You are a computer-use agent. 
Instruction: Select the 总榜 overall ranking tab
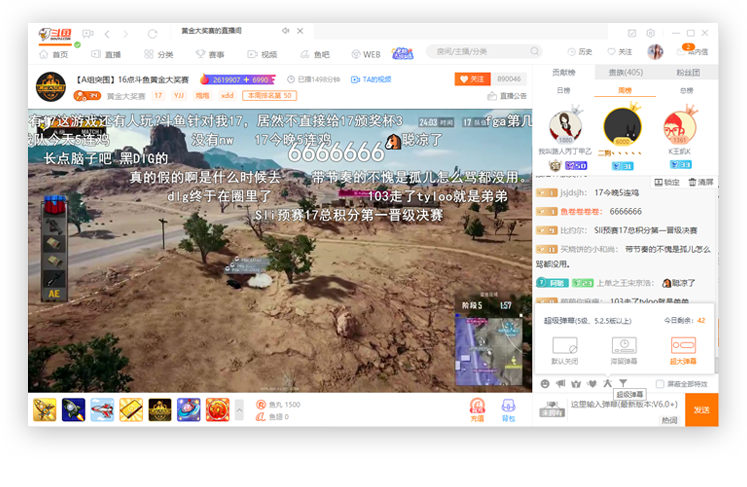click(x=686, y=91)
